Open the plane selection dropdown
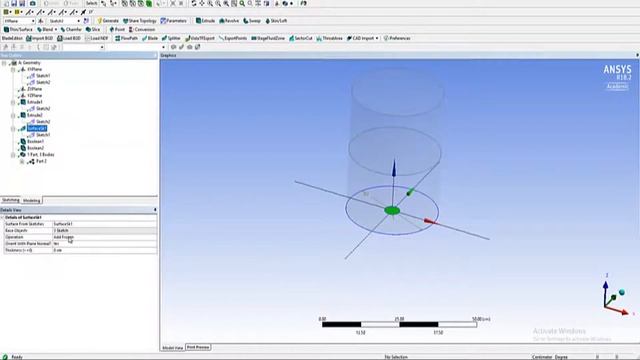This screenshot has width=640, height=360. [x=33, y=21]
